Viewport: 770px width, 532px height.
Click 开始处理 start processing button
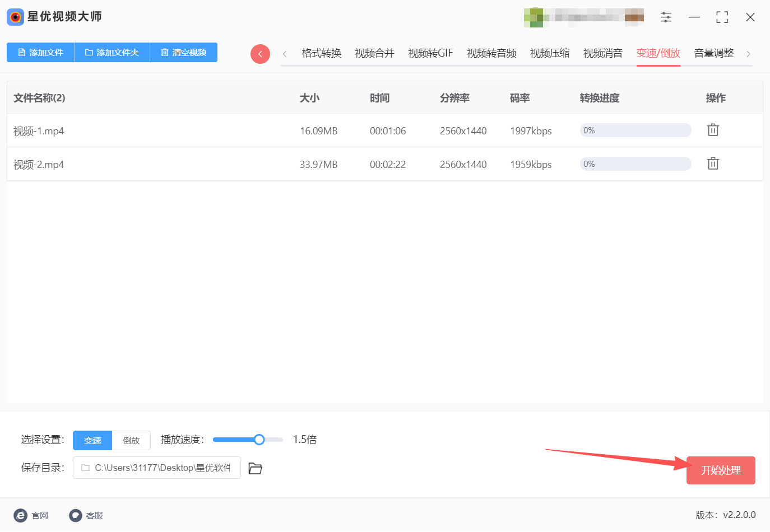[x=721, y=470]
